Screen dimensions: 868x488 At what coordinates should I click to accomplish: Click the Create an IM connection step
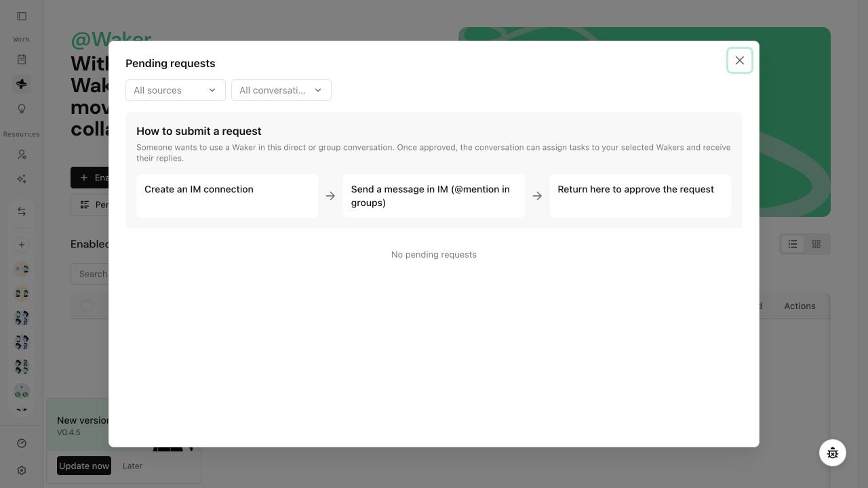click(x=227, y=196)
